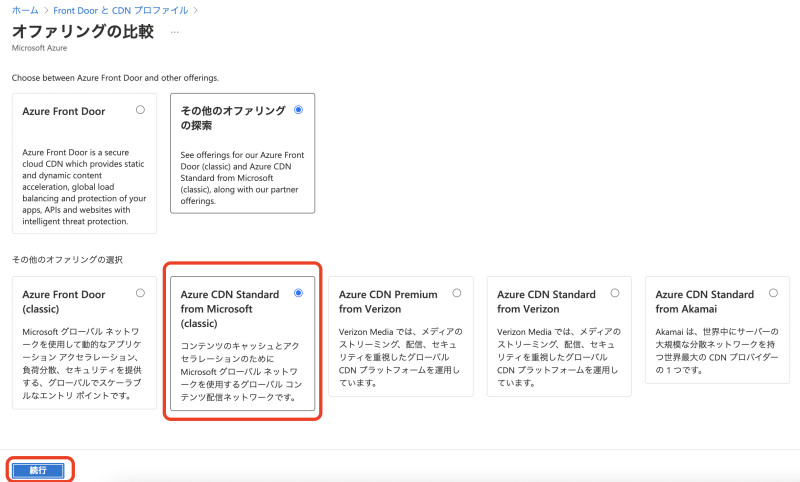Screen dimensions: 800x482
Task: Select the Azure CDN Standard from Verizon radio
Action: coord(614,293)
